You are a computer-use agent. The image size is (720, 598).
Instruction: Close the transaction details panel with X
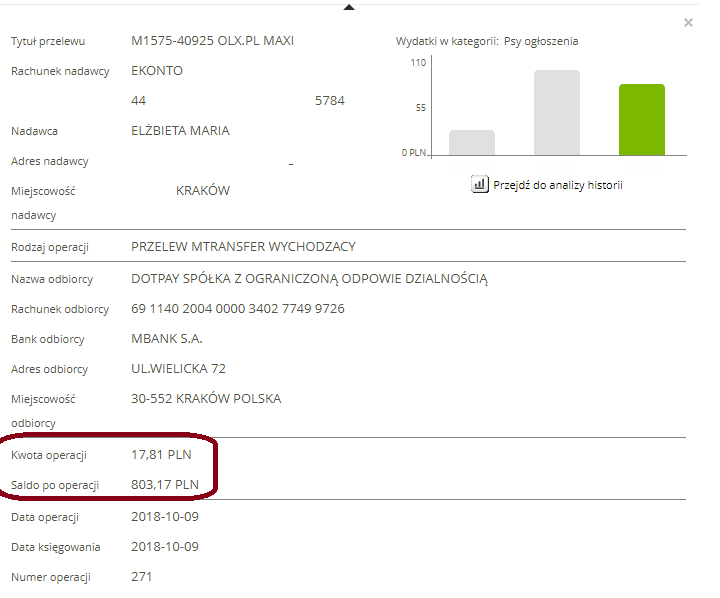tap(688, 22)
